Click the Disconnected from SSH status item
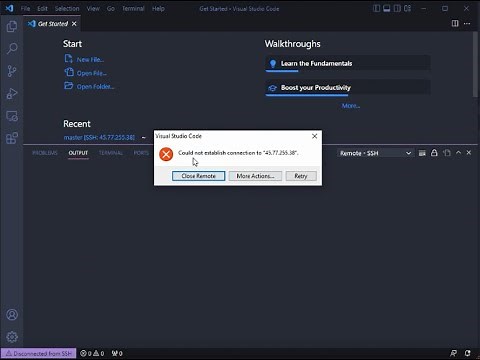 [x=39, y=353]
